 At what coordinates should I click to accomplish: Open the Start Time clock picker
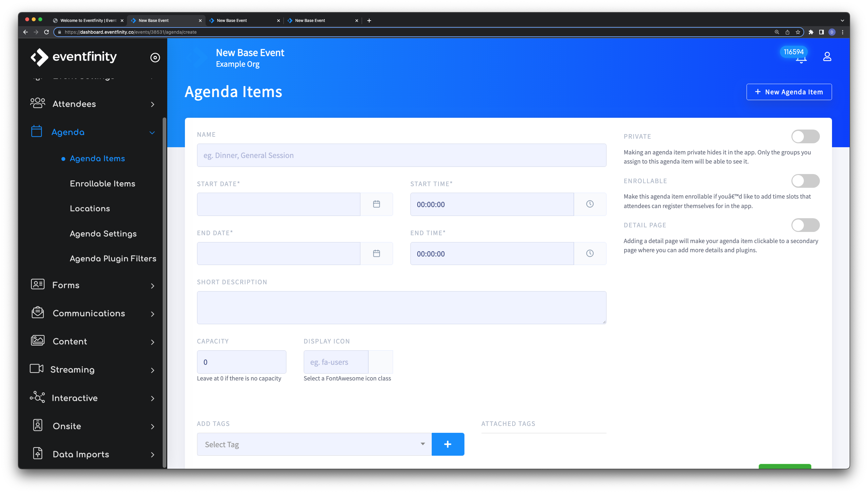(590, 204)
